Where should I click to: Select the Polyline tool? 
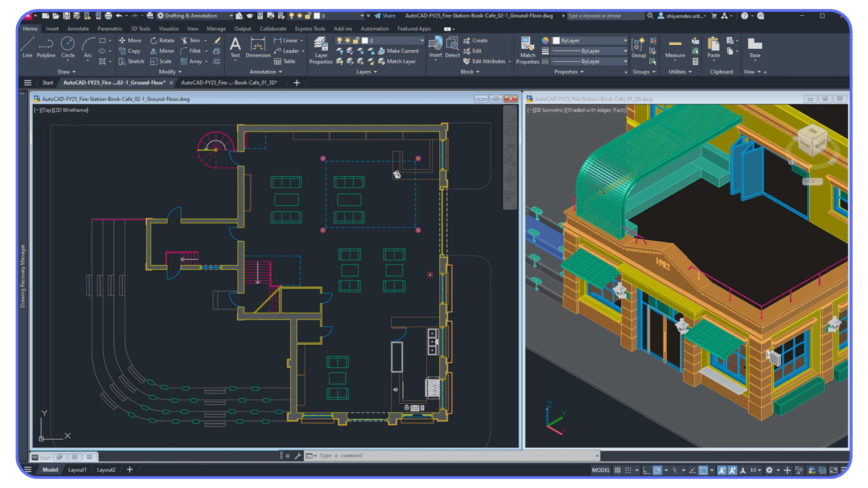click(x=46, y=47)
